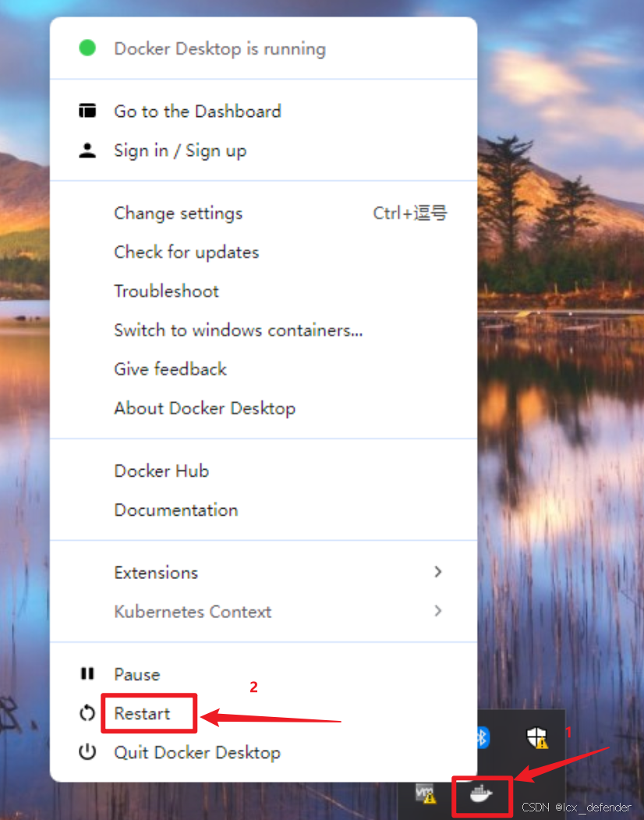The image size is (644, 820).
Task: Click the green running status dot
Action: tap(87, 48)
